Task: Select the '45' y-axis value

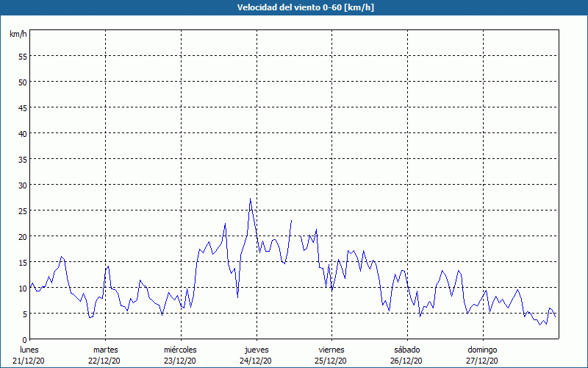Action: click(23, 108)
